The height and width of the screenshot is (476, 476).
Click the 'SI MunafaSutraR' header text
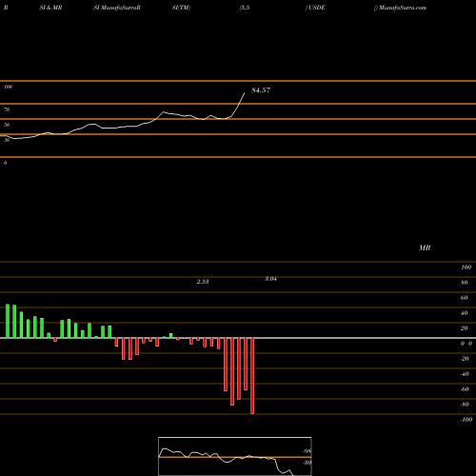click(117, 8)
